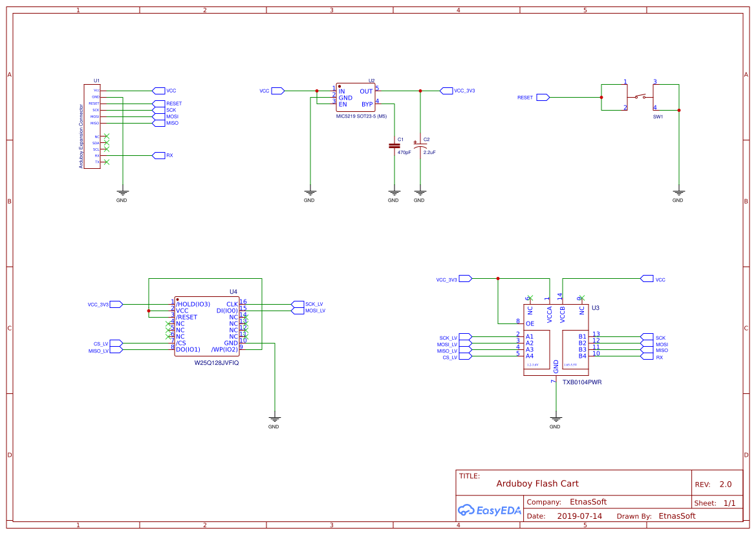Click capacitor C1 470pF symbol
Screen dimensions: 756x535
(x=394, y=146)
